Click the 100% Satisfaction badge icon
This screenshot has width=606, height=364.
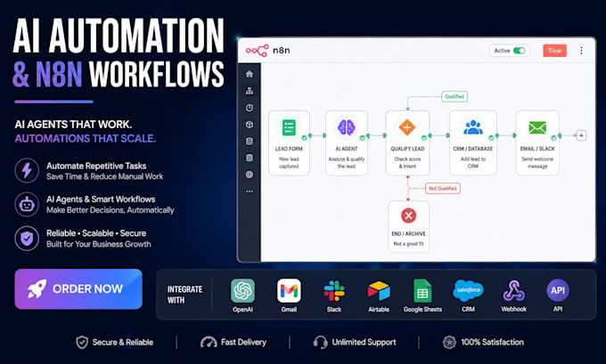(x=449, y=343)
